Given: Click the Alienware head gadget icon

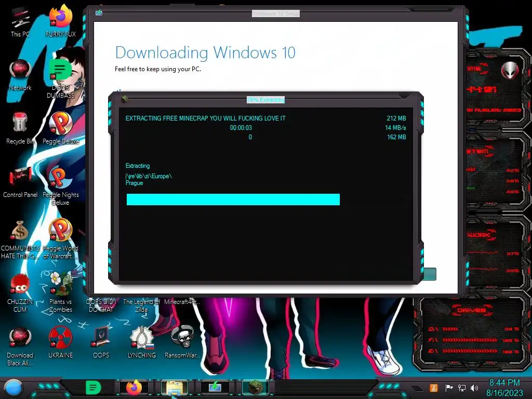Looking at the screenshot, I should tap(510, 70).
